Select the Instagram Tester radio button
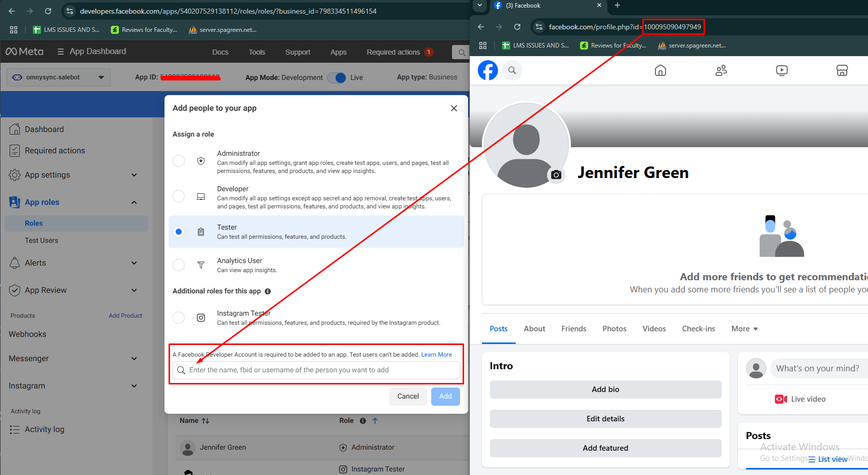Image resolution: width=868 pixels, height=475 pixels. 179,318
